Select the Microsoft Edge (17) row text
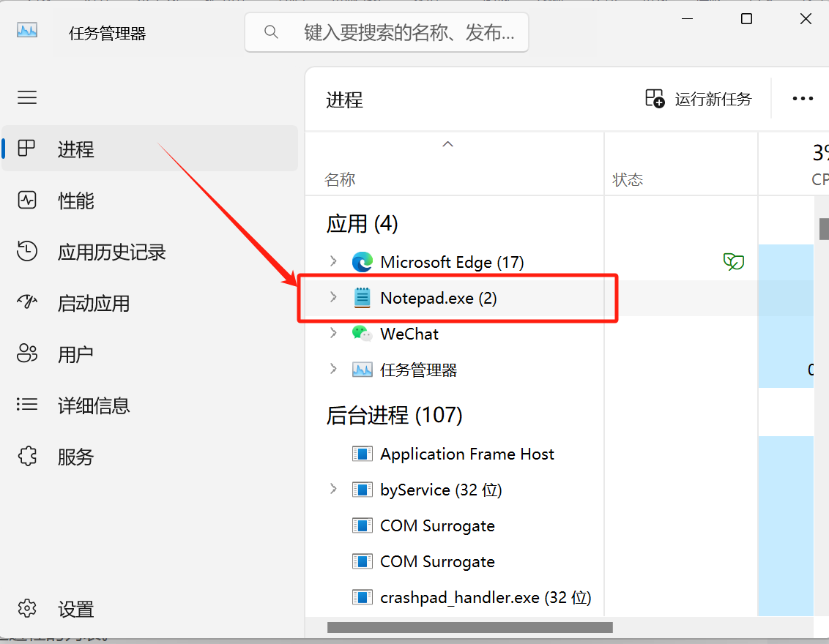The width and height of the screenshot is (829, 644). pos(452,262)
